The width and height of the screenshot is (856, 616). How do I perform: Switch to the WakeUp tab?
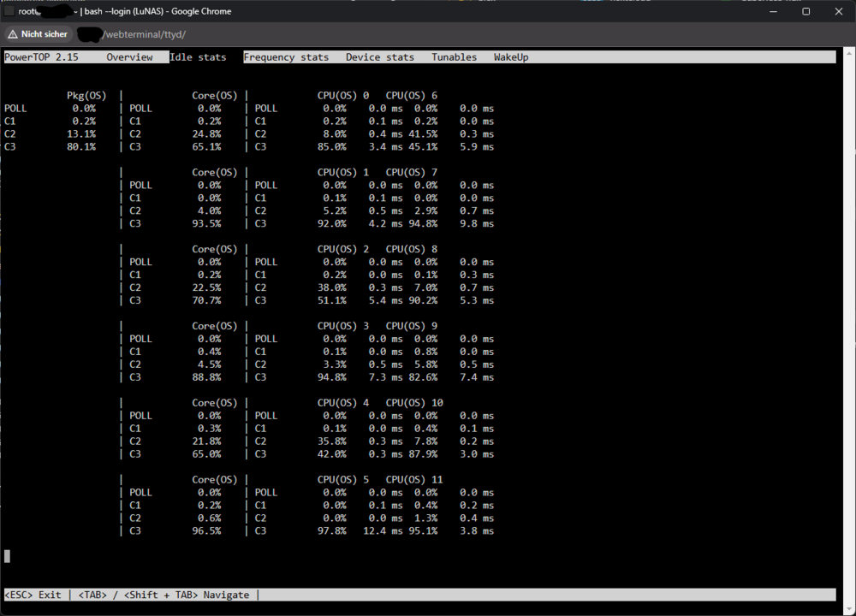click(511, 57)
